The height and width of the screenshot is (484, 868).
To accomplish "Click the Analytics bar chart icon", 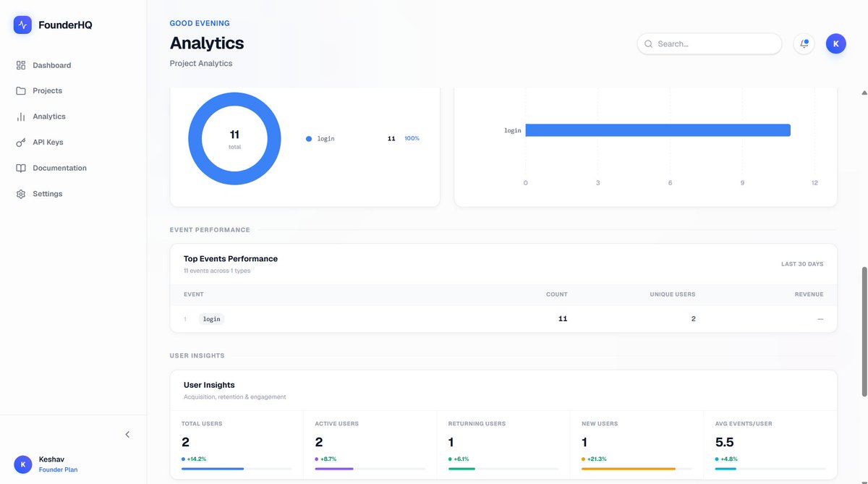I will [21, 116].
